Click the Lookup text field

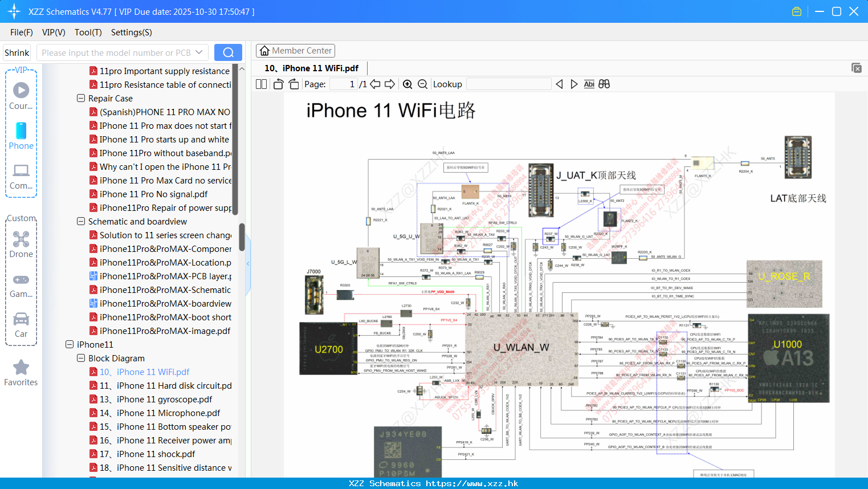tap(508, 84)
